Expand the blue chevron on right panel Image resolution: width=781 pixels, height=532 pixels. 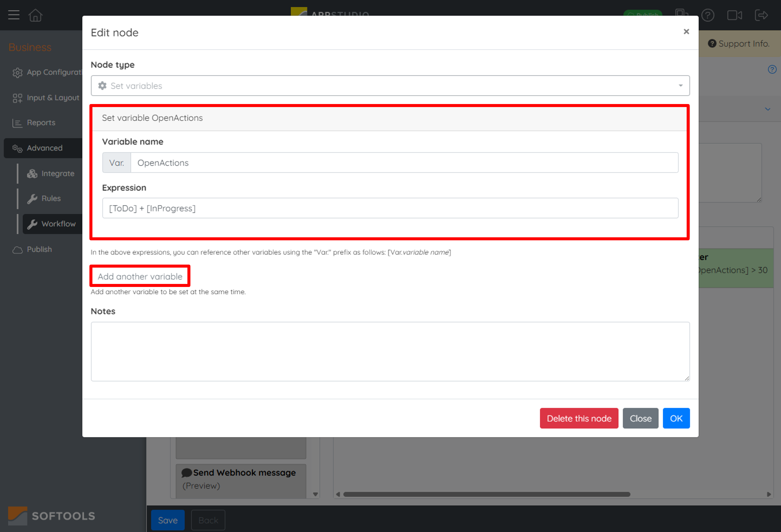tap(767, 109)
